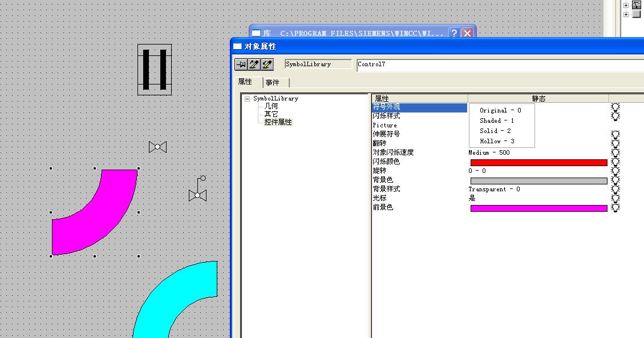Click the dynamic bulb for 伸展符号 row

615,135
